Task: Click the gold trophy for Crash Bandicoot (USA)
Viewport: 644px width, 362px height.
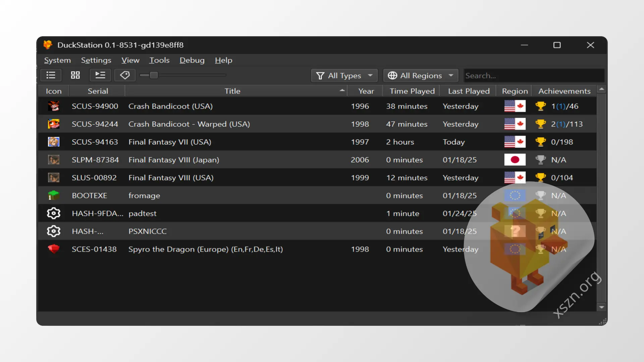Action: coord(540,106)
